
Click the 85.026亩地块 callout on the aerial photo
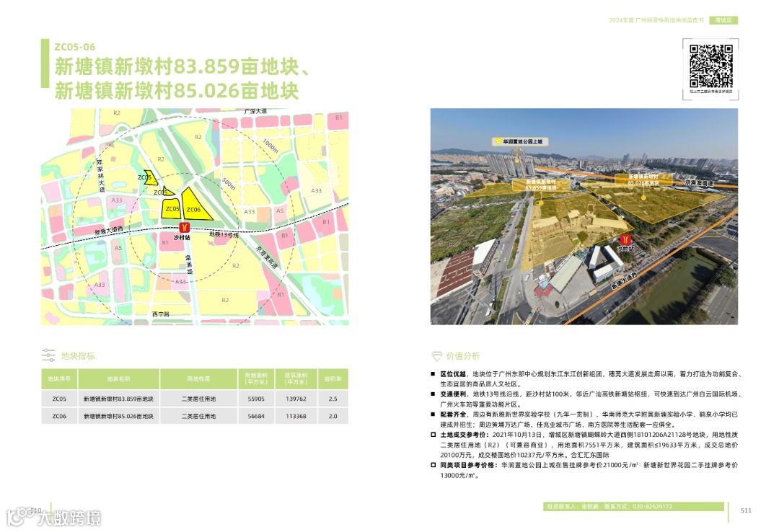[x=643, y=179]
